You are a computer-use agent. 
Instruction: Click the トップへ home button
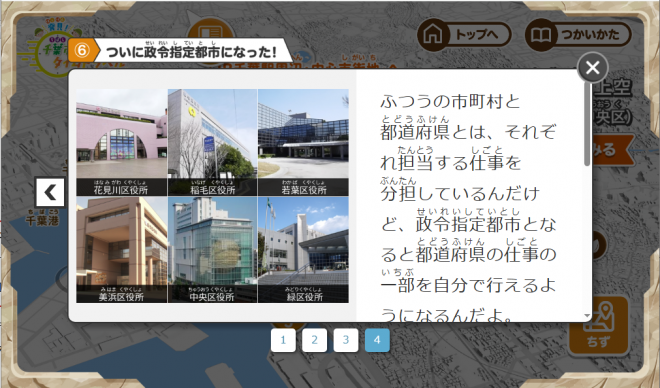coord(464,35)
